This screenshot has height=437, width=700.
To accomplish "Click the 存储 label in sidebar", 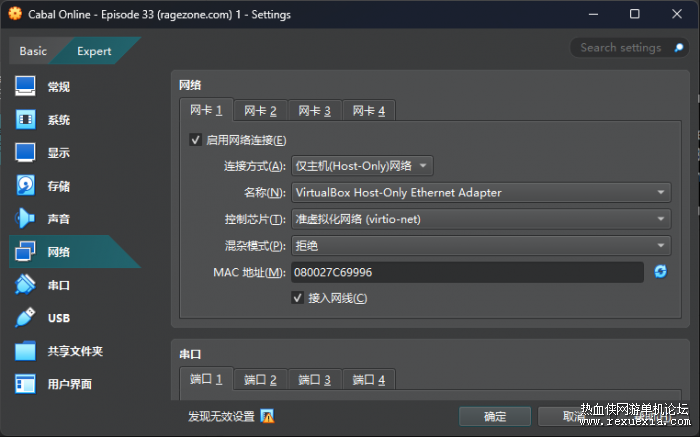I will [59, 186].
